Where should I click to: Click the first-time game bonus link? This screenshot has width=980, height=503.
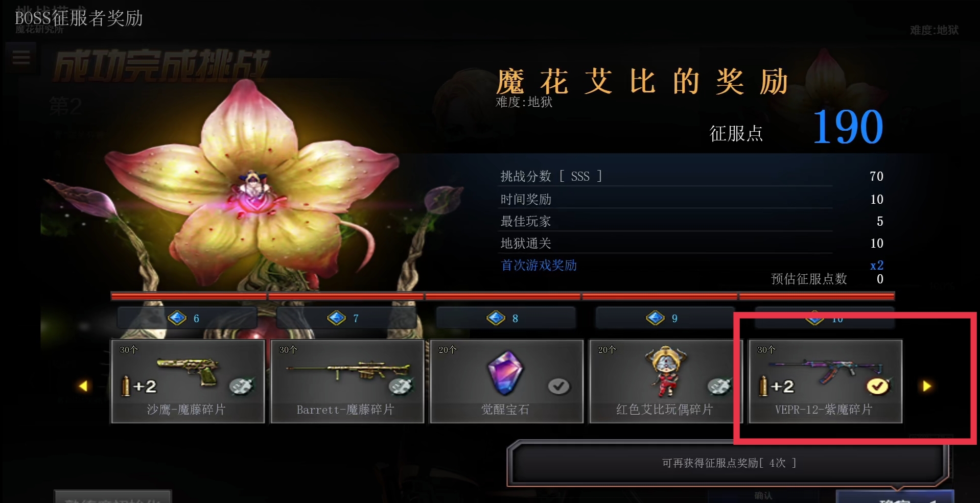point(539,265)
